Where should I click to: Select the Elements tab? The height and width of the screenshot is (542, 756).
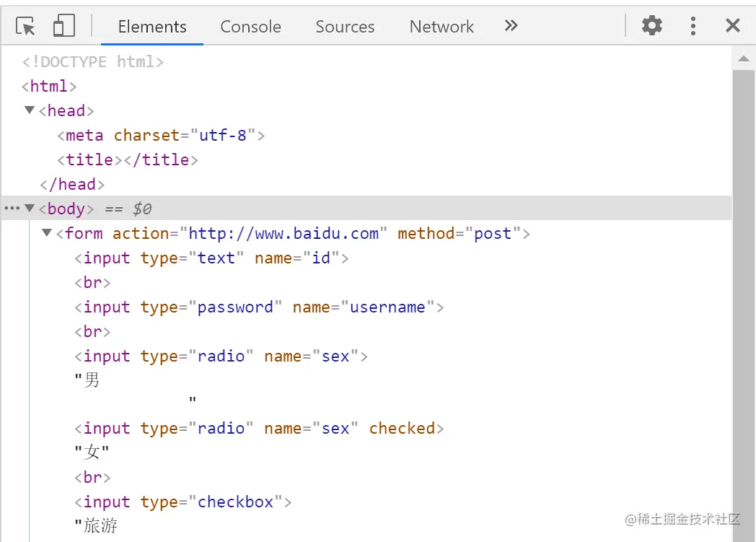click(152, 27)
